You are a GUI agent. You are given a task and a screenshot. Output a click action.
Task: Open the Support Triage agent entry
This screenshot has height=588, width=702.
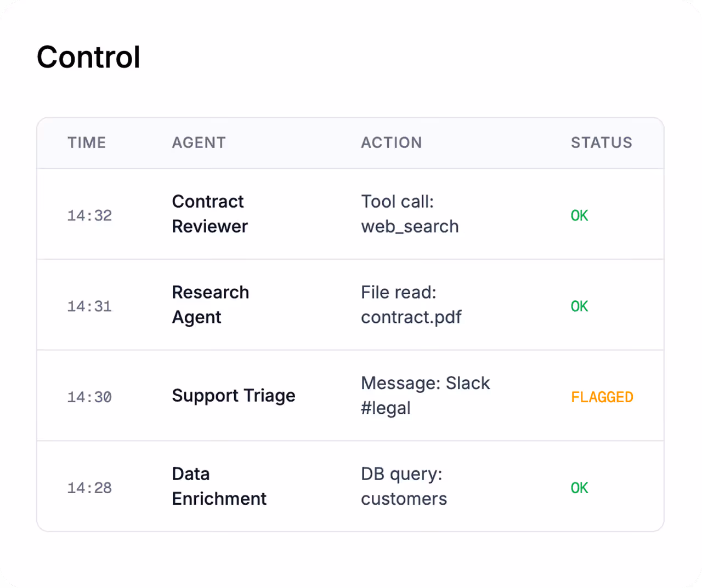[233, 396]
